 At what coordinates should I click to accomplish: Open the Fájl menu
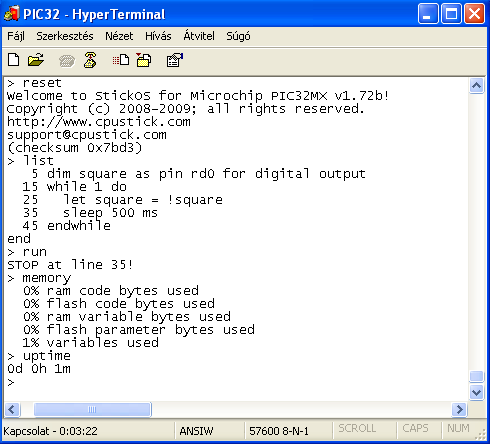16,36
